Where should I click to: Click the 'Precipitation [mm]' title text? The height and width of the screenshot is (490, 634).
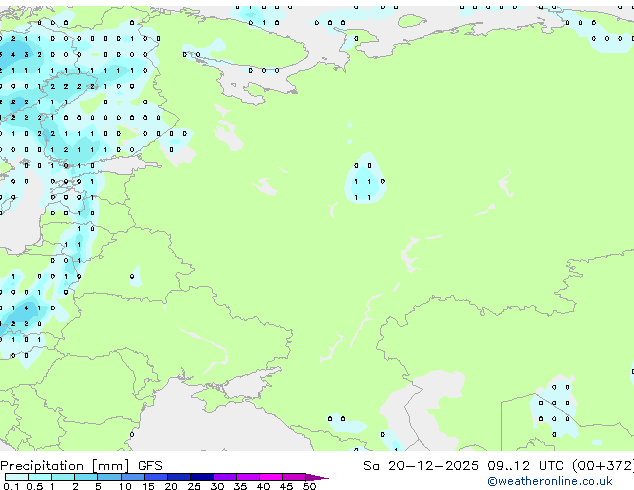pyautogui.click(x=65, y=466)
